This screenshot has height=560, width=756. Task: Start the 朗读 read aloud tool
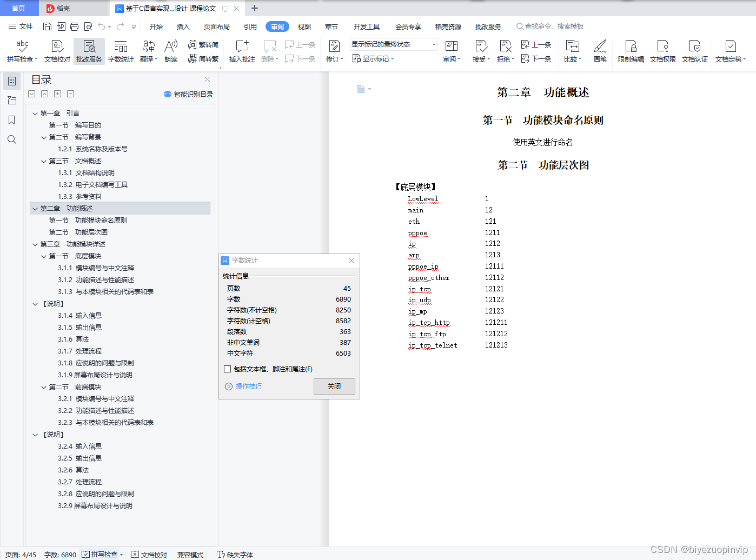click(x=171, y=51)
